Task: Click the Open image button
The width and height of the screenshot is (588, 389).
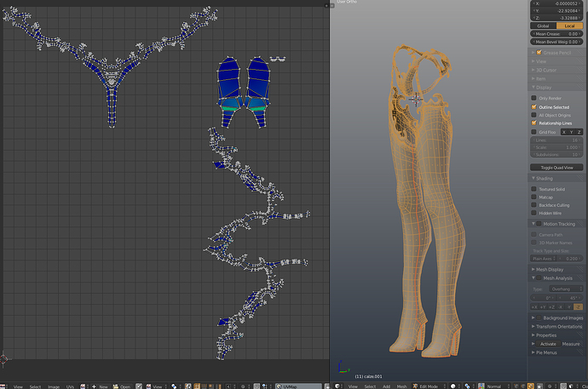Action: tap(122, 386)
